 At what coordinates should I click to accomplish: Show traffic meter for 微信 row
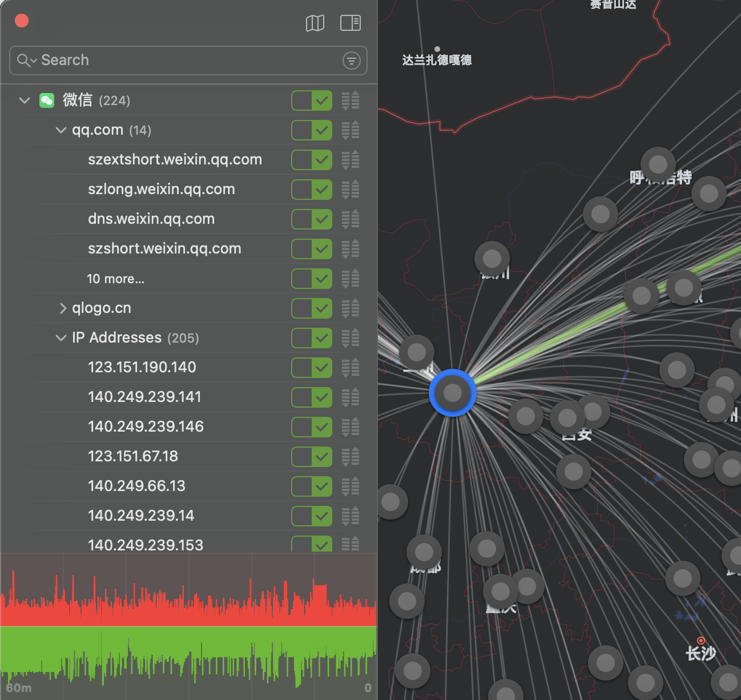click(x=351, y=100)
